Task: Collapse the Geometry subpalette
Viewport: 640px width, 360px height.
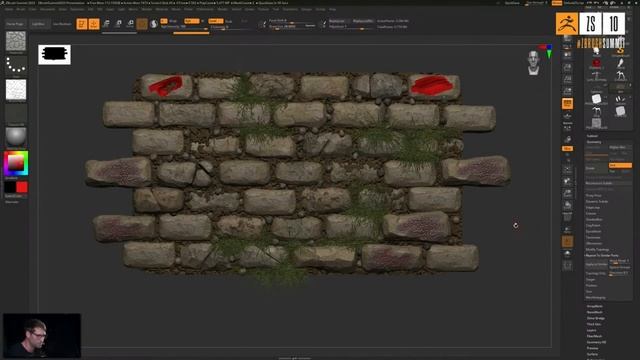Action: (594, 142)
